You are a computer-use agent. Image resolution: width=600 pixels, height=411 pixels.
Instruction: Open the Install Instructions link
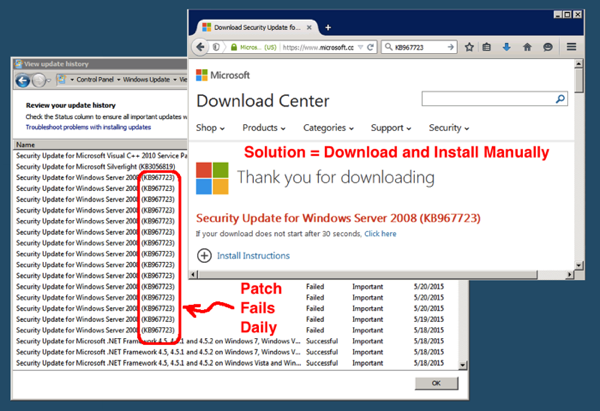pos(253,256)
